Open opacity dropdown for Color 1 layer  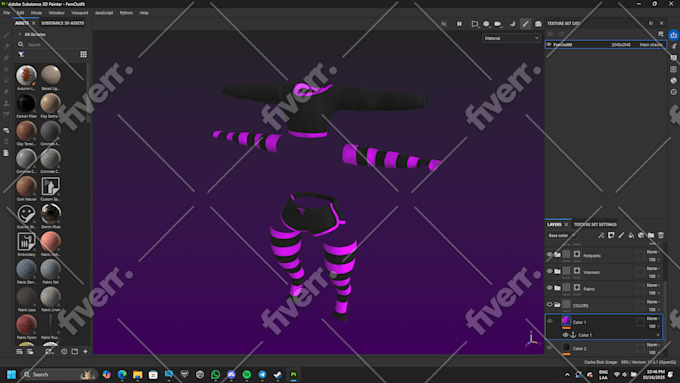tap(654, 326)
